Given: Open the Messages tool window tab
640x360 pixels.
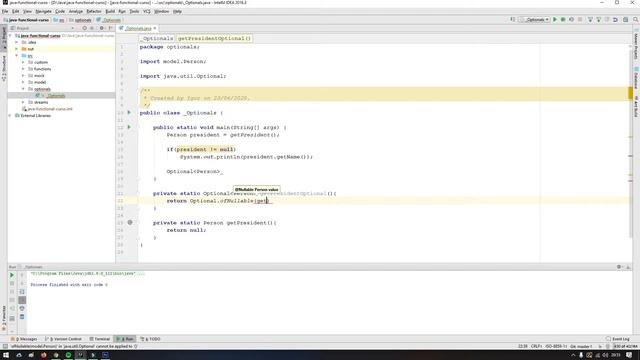Looking at the screenshot, I should (x=24, y=339).
